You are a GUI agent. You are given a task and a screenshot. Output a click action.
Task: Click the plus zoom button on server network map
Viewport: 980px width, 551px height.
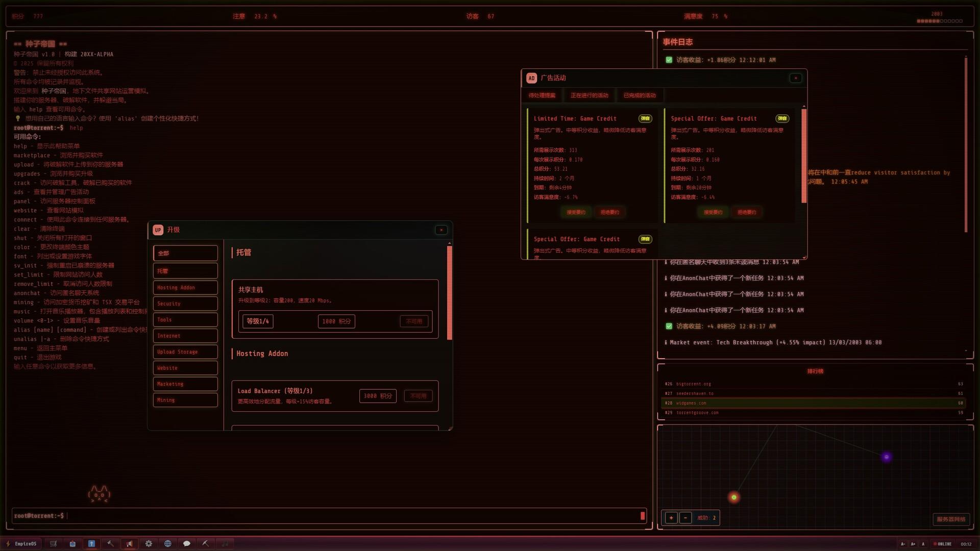click(x=671, y=517)
